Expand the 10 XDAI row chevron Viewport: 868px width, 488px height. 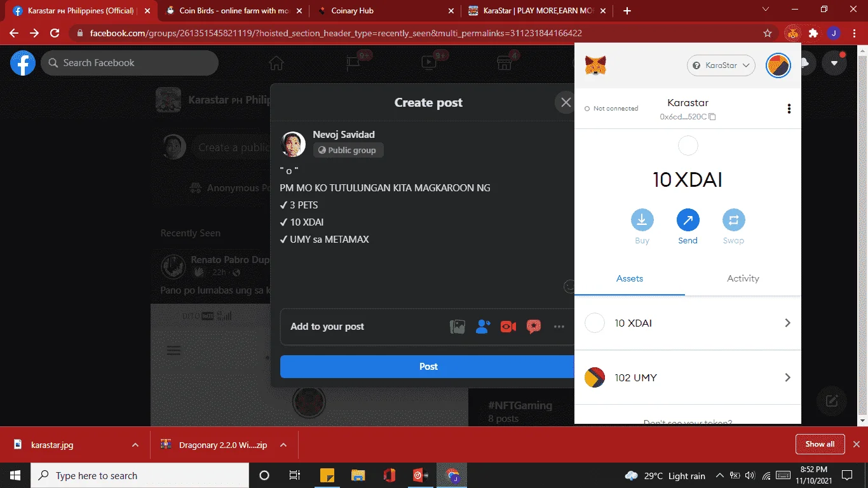(x=787, y=323)
